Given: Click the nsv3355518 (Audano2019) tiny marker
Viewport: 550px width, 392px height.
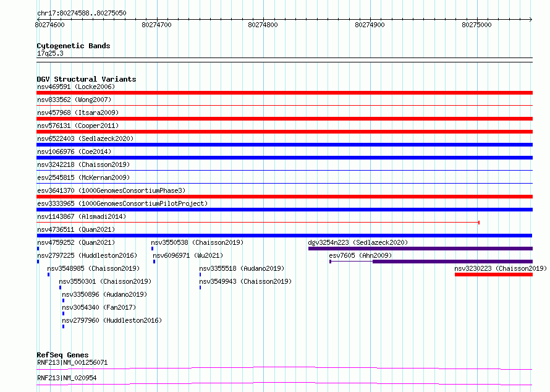Looking at the screenshot, I should coord(200,275).
